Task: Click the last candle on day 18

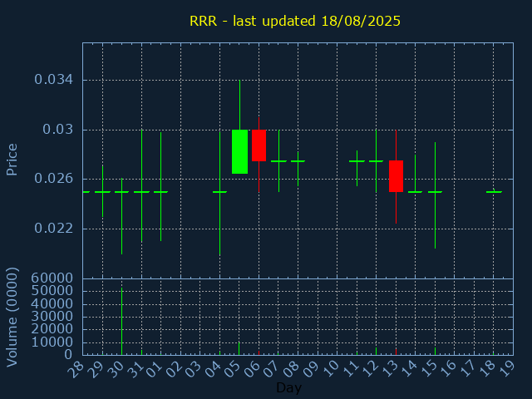Action: [494, 192]
